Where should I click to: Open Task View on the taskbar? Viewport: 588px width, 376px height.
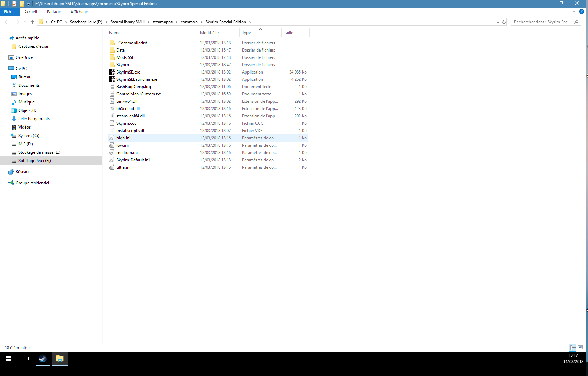(x=25, y=359)
